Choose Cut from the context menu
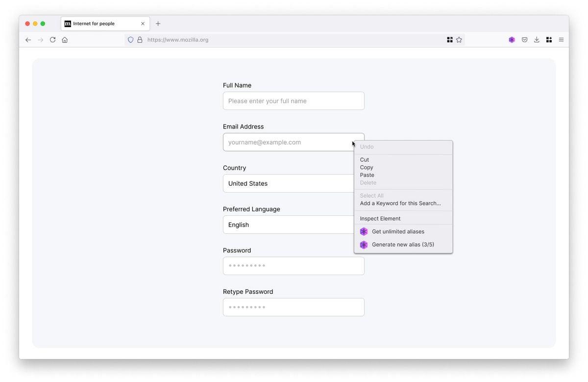The width and height of the screenshot is (588, 382). coord(365,160)
